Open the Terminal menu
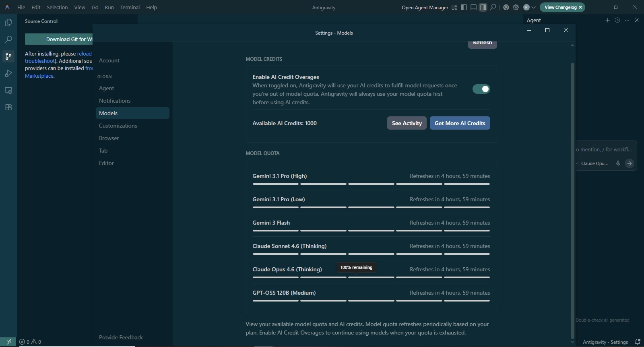644x347 pixels. point(130,7)
